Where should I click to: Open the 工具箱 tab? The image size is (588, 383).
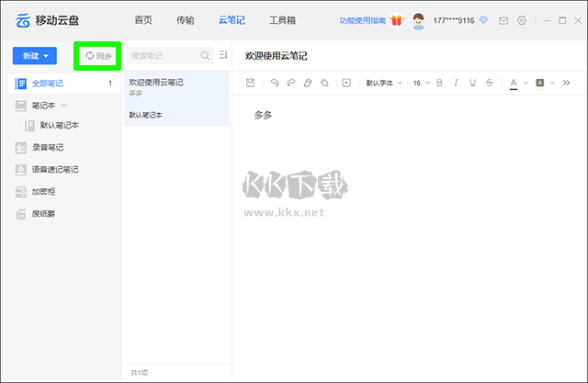point(281,19)
